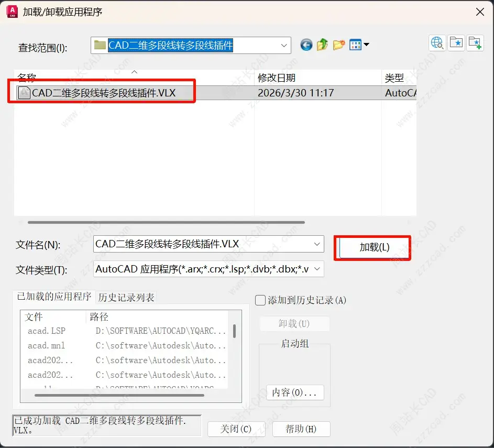Click the Up One Level folder icon
Image resolution: width=494 pixels, height=448 pixels.
pos(322,45)
